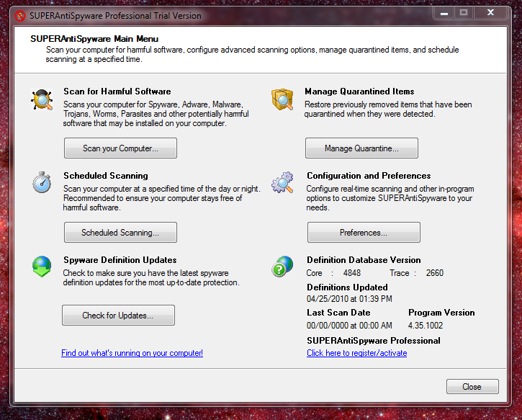Screen dimensions: 522x420
Task: Click the 'Spyware Definition Updates' heading
Action: (x=120, y=260)
